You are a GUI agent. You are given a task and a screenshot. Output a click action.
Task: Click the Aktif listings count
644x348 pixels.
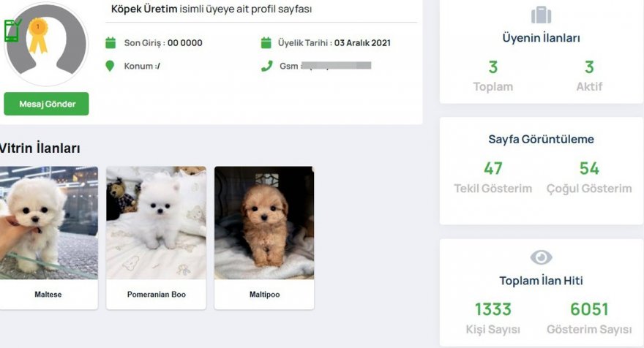[589, 68]
